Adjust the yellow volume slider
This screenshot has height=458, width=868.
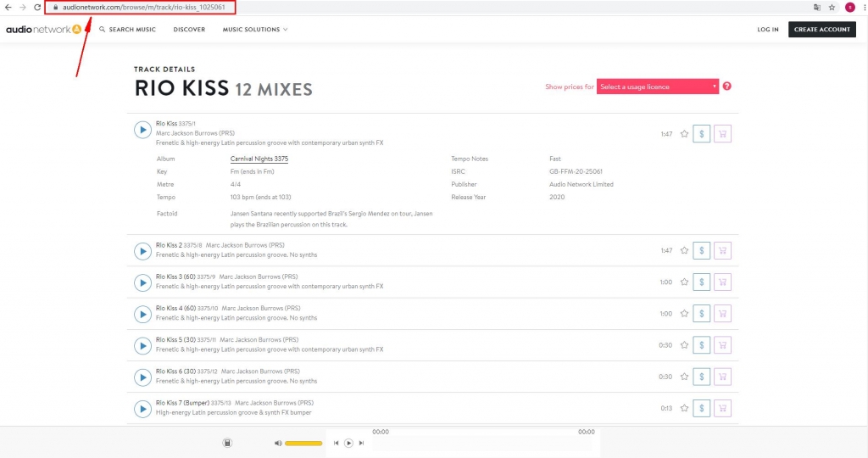pyautogui.click(x=303, y=444)
